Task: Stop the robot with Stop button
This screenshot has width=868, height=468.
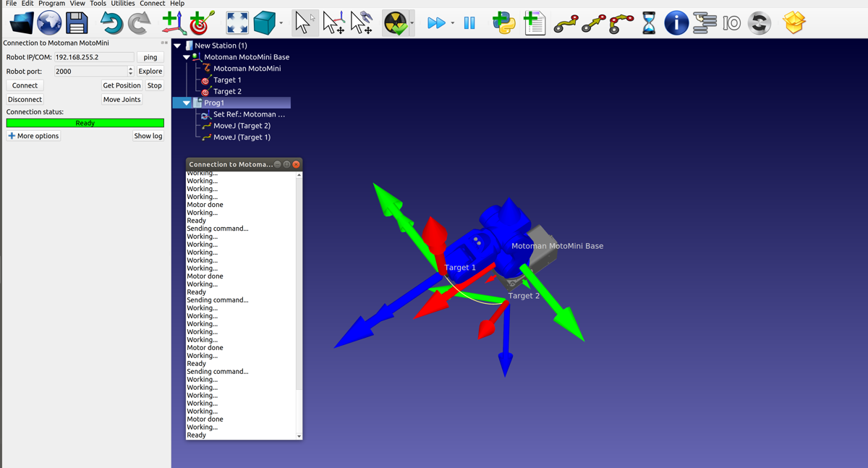Action: click(x=155, y=85)
